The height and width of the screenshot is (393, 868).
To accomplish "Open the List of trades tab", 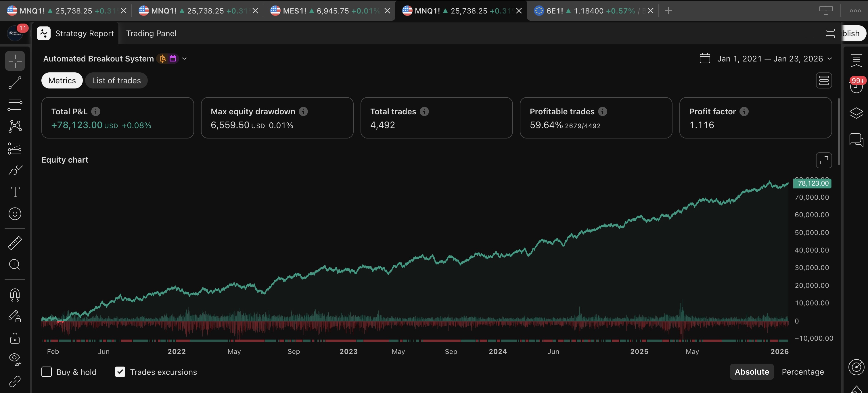I will 116,80.
